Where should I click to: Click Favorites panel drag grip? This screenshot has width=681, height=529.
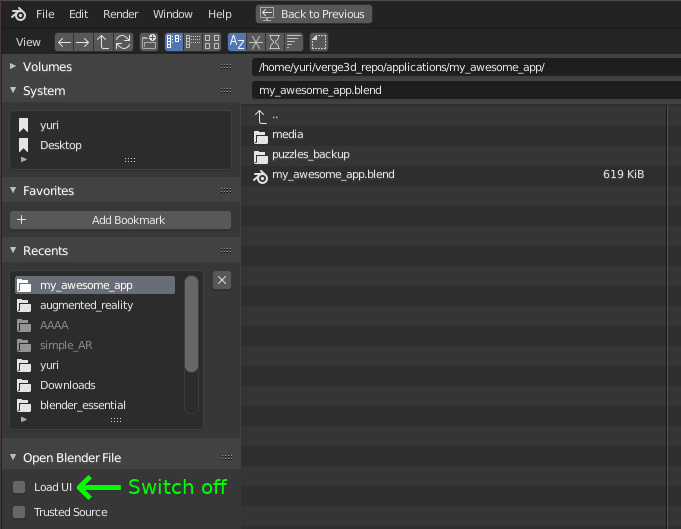[x=226, y=190]
